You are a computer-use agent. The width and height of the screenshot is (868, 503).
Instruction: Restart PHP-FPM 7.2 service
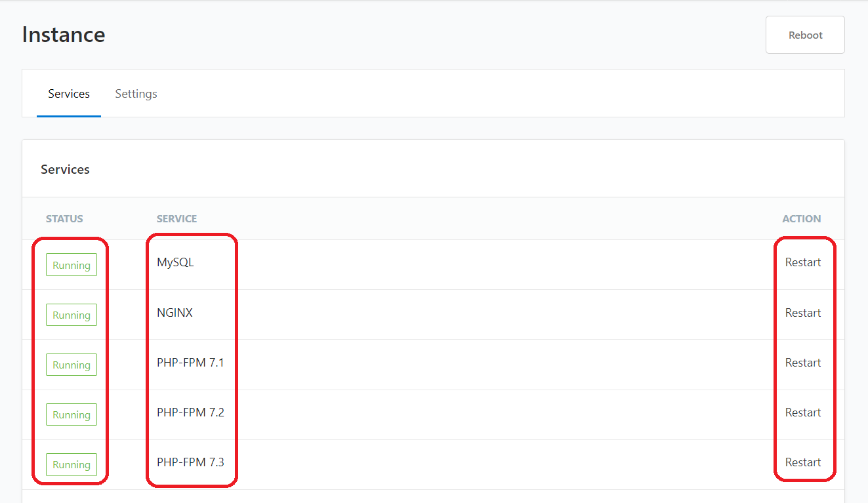(x=803, y=412)
